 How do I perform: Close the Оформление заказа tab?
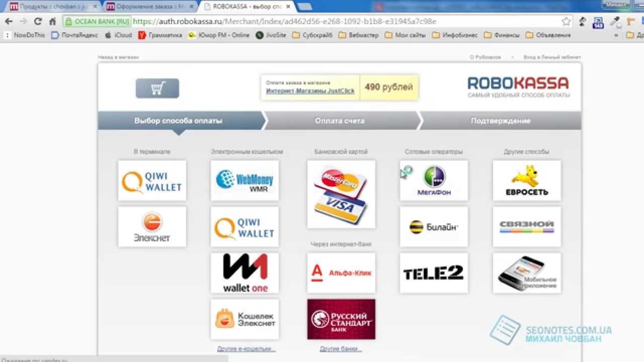(191, 7)
